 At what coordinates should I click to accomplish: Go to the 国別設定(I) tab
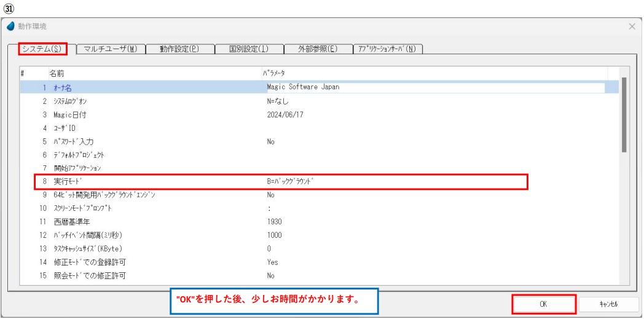tap(248, 49)
